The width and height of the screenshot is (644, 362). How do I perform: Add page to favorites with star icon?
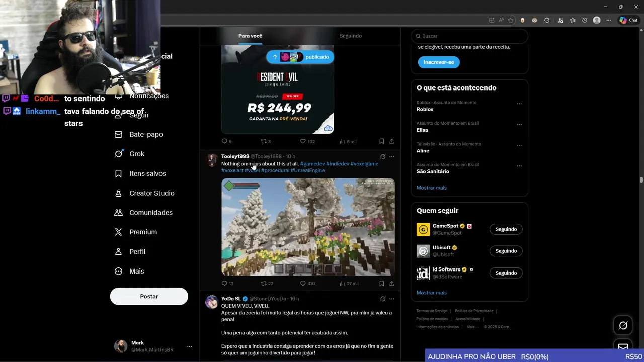point(511,20)
